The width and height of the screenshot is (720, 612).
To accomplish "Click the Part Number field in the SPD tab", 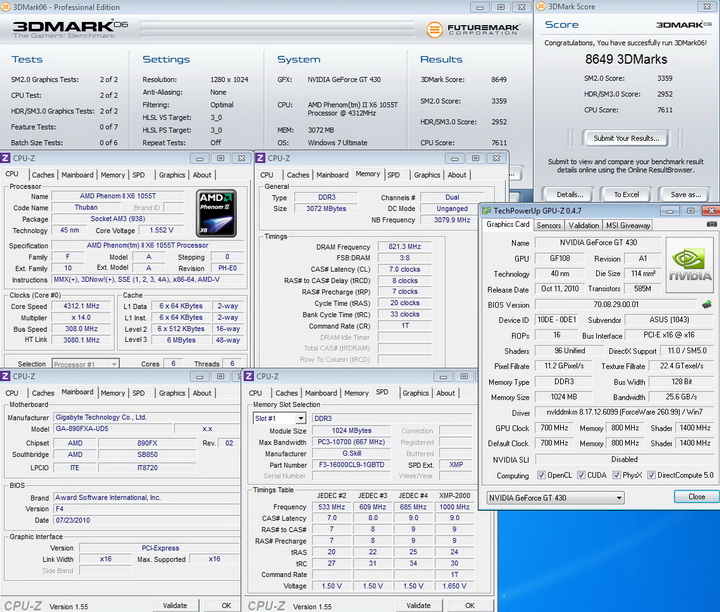I will coord(348,466).
